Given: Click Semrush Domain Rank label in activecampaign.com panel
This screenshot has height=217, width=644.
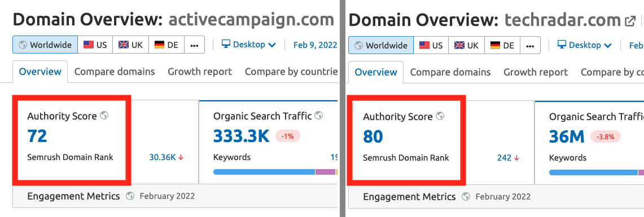Looking at the screenshot, I should pos(70,157).
